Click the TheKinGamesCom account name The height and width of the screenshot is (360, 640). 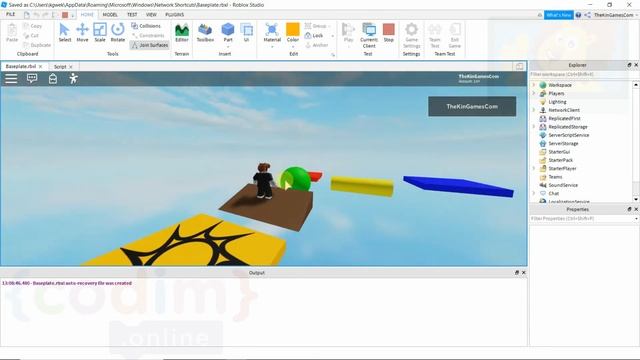(x=613, y=15)
